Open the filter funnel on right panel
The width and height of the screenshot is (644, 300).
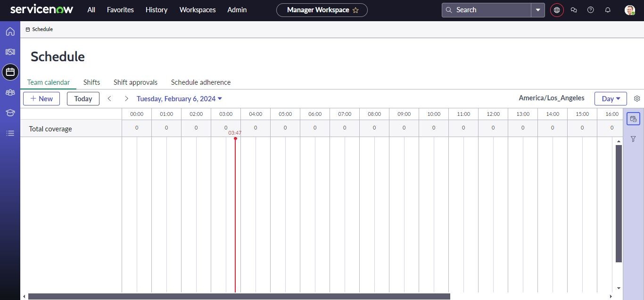633,139
